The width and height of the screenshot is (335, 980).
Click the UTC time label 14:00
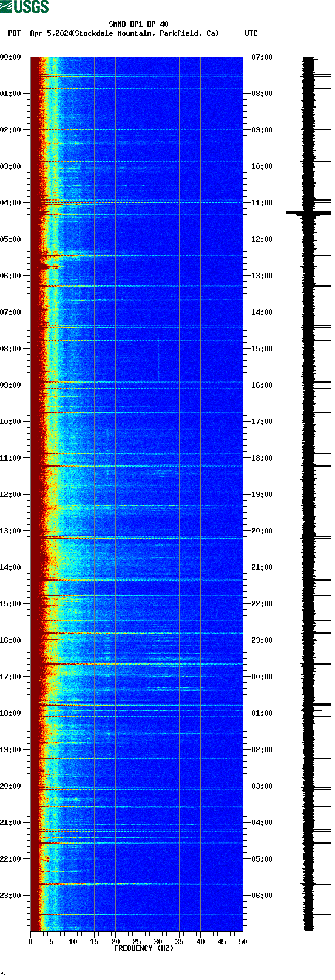click(x=262, y=312)
